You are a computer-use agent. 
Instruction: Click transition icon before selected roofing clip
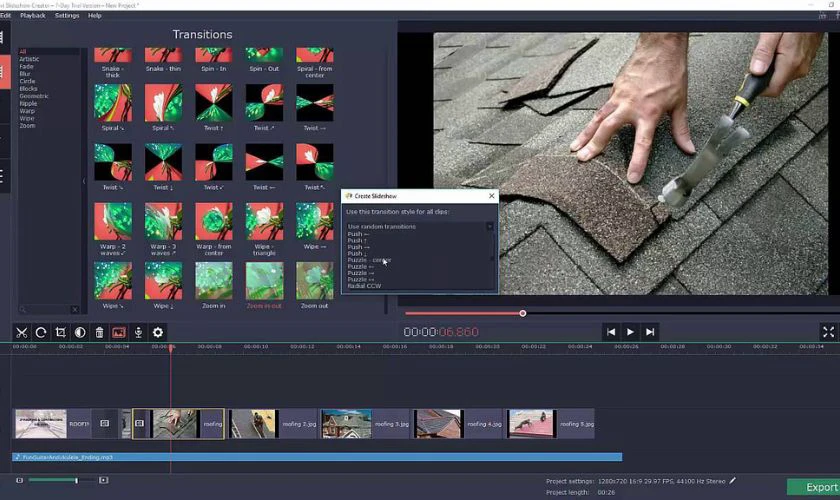[x=139, y=423]
